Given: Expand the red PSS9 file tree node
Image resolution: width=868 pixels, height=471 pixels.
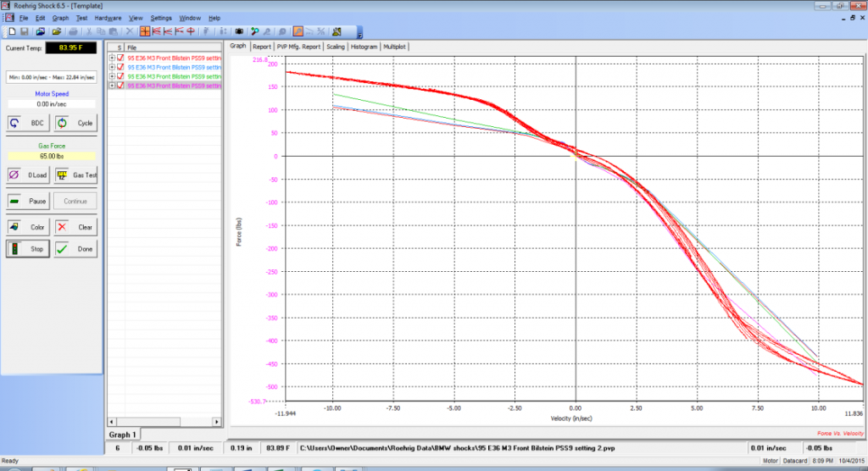Looking at the screenshot, I should 113,58.
